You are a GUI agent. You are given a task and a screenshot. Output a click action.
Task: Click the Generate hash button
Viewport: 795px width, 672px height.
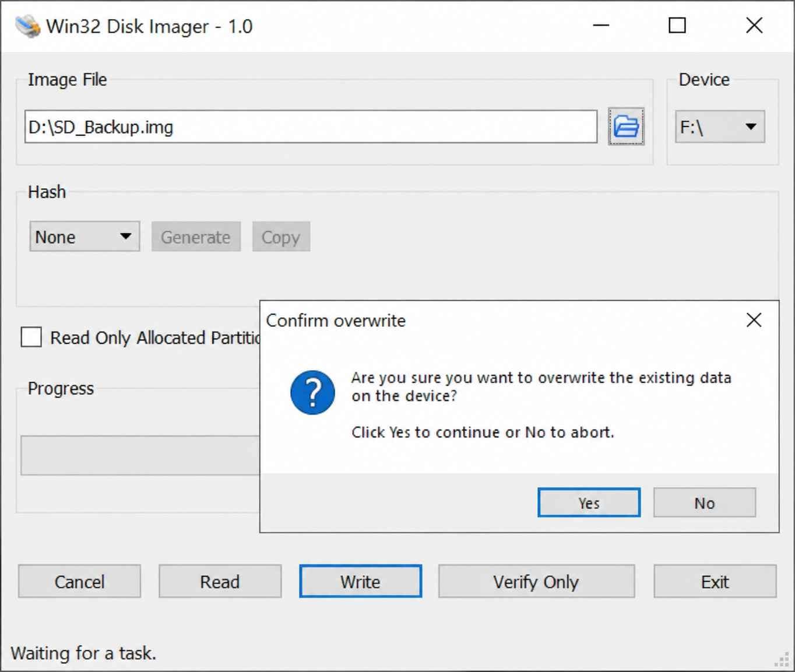click(196, 237)
